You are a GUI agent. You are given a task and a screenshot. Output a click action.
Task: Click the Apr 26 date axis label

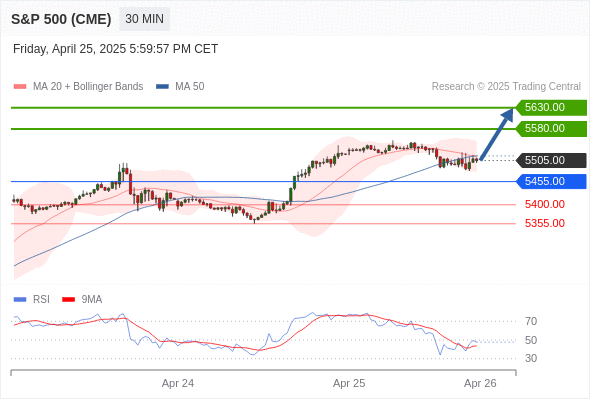pyautogui.click(x=480, y=383)
